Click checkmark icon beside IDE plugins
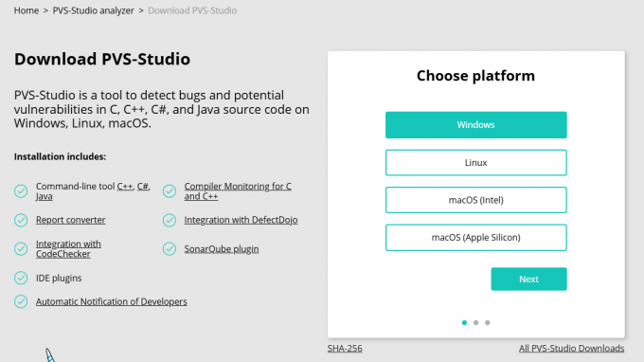The width and height of the screenshot is (644, 362). pyautogui.click(x=21, y=278)
